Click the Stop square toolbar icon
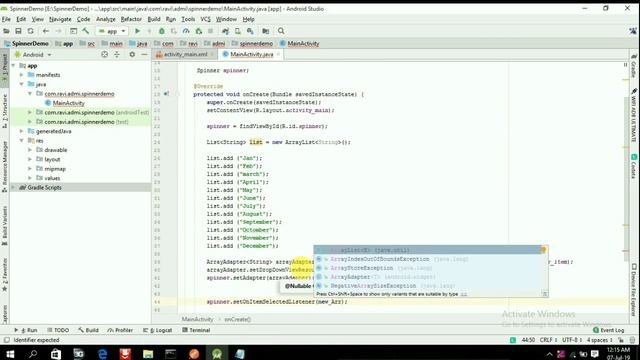This screenshot has height=360, width=640. [211, 31]
